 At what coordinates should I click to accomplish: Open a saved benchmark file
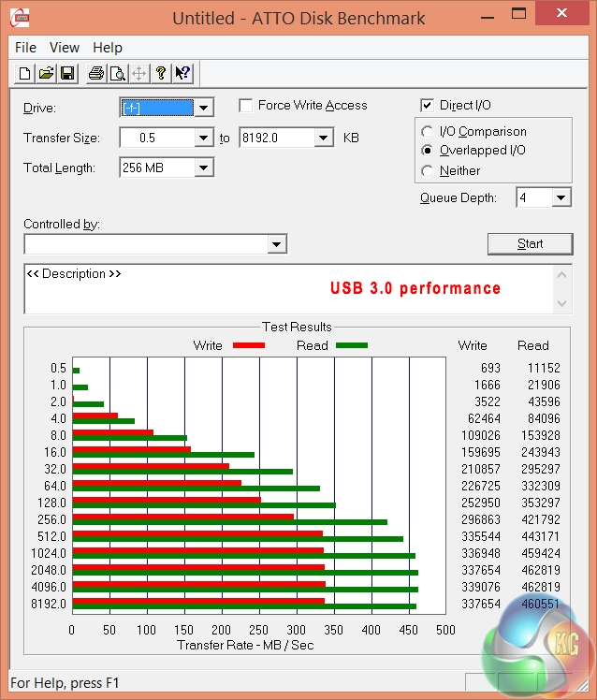pos(46,73)
